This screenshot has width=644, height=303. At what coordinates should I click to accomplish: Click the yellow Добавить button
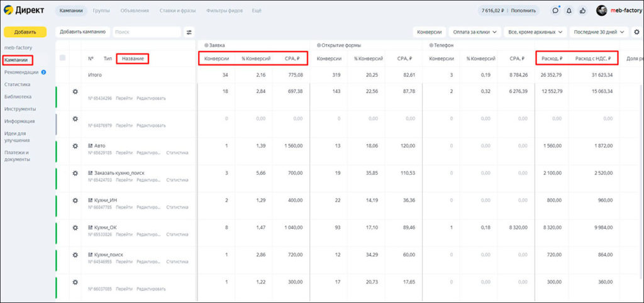click(x=25, y=32)
